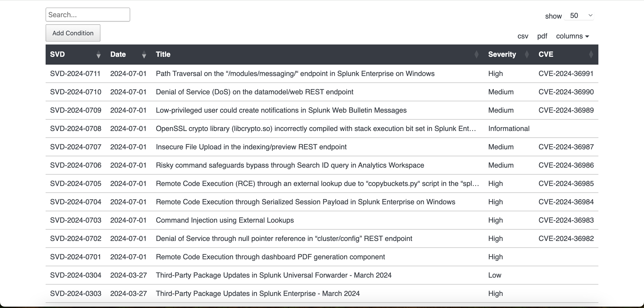
Task: Open the OpenSSL crypto library advisory
Action: [316, 129]
